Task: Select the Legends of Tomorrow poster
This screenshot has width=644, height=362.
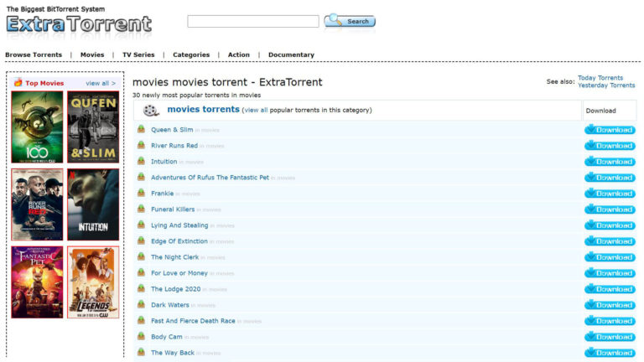Action: [93, 282]
